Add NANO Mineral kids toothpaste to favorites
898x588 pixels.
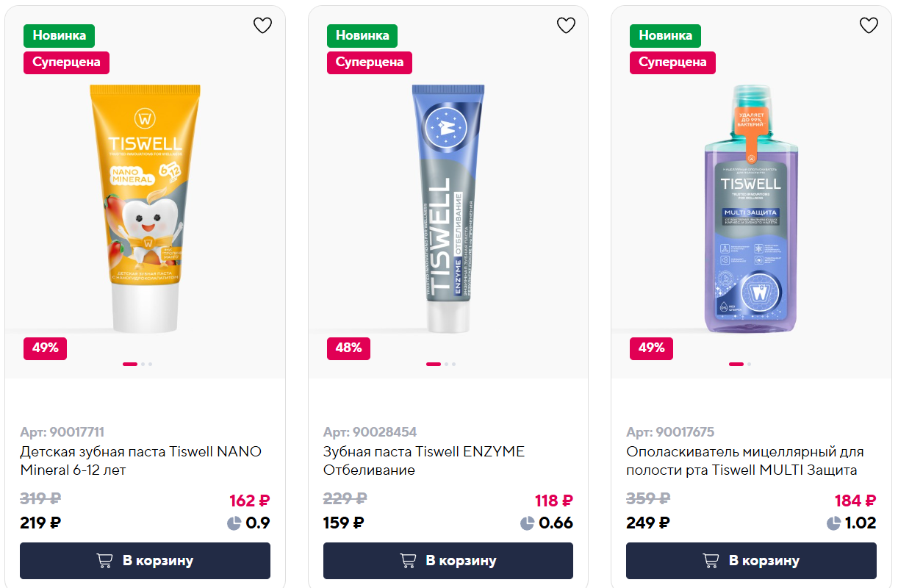point(262,26)
